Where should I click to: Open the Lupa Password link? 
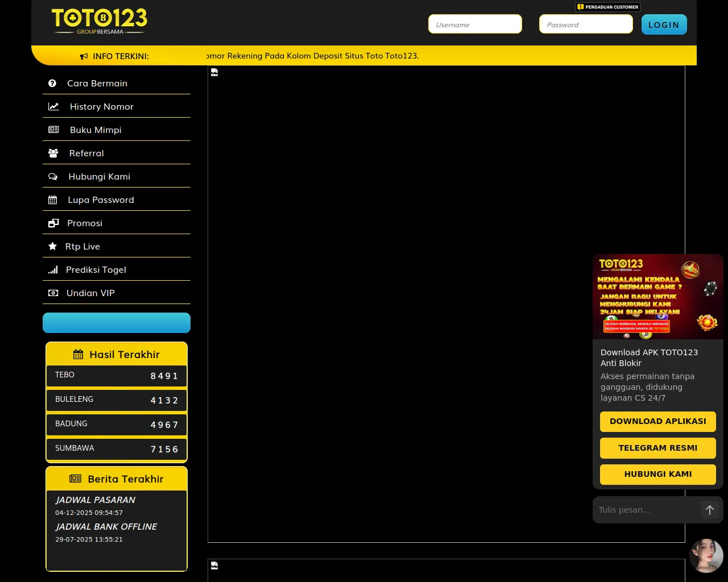pos(117,199)
